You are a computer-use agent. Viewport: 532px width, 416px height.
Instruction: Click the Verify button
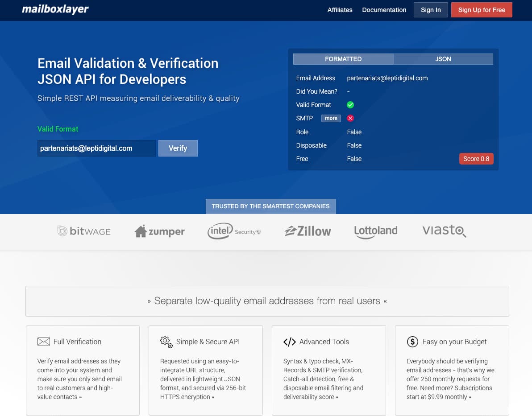click(x=178, y=148)
